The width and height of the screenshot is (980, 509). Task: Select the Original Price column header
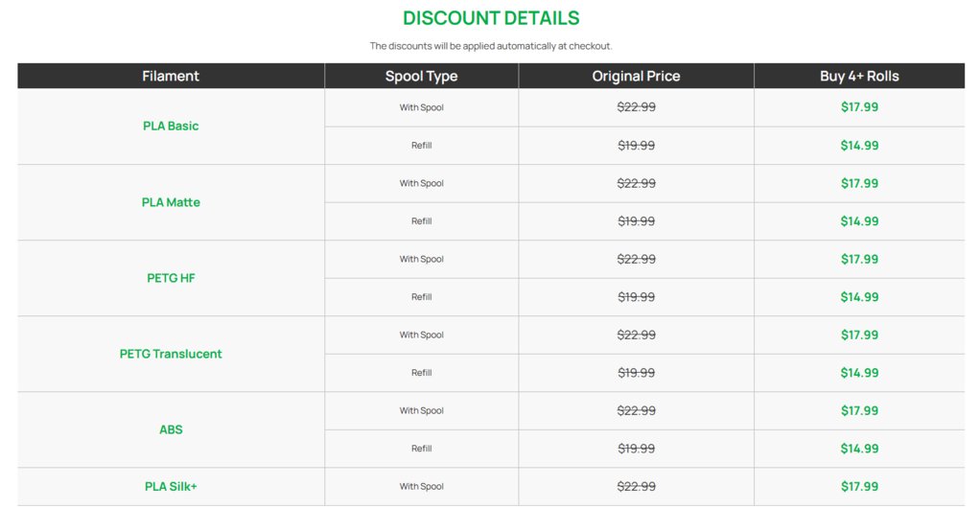click(637, 76)
